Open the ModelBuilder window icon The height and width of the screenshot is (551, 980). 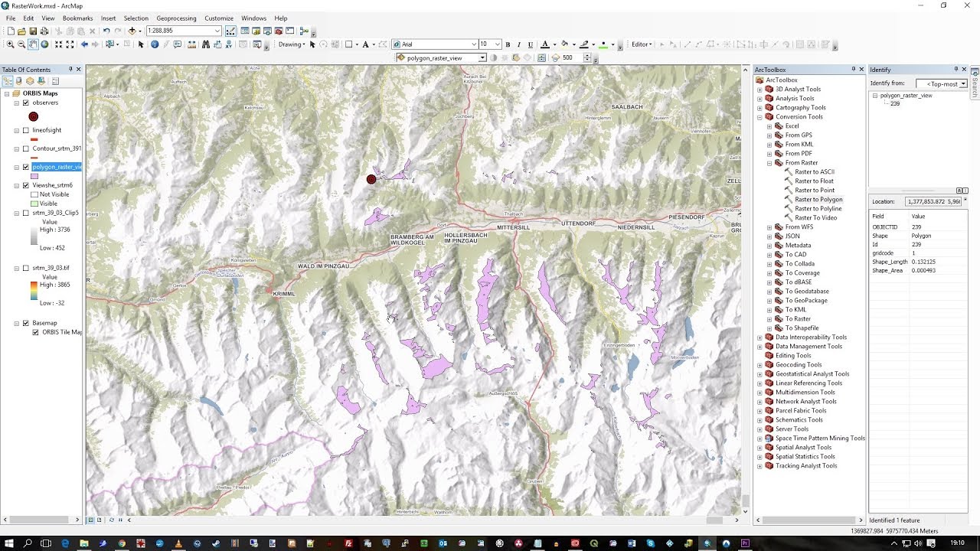click(x=304, y=31)
